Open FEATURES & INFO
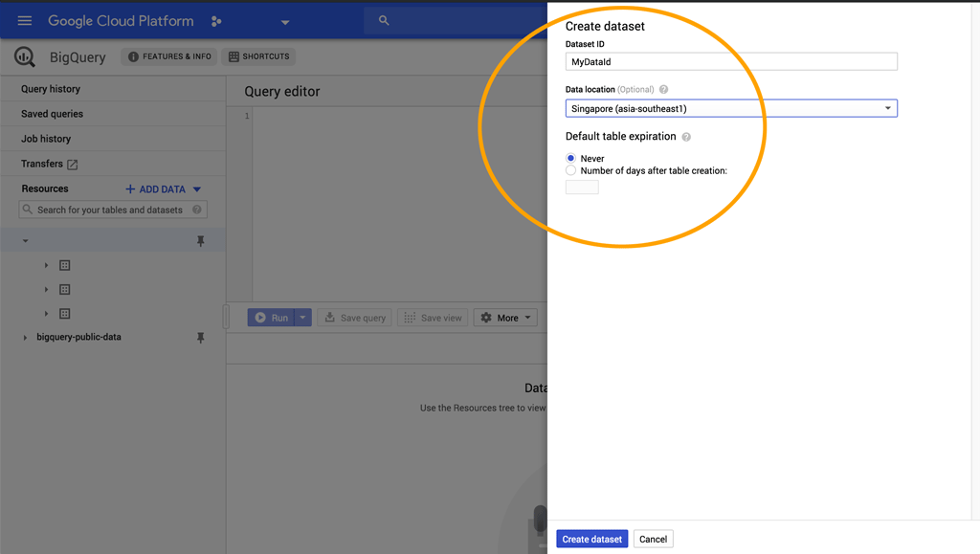The width and height of the screenshot is (980, 554). (169, 56)
